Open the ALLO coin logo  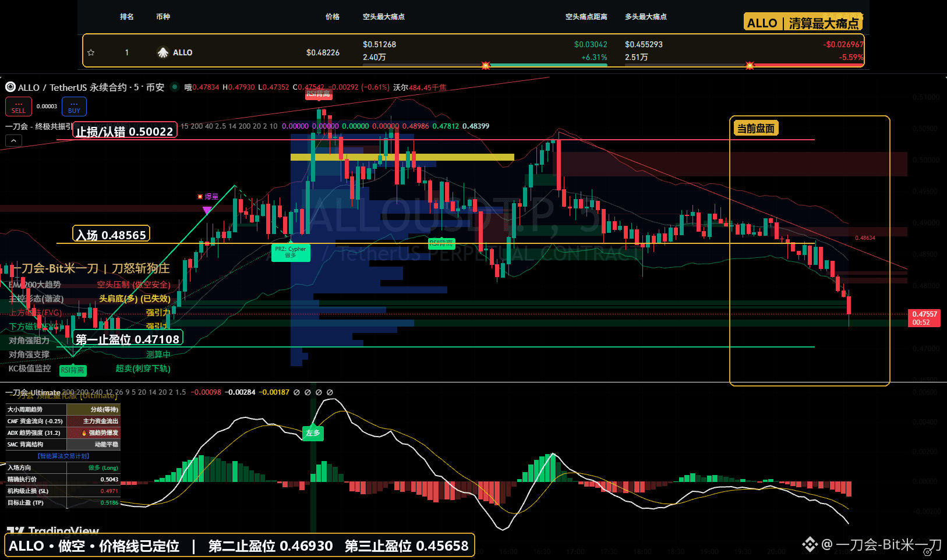coord(163,52)
